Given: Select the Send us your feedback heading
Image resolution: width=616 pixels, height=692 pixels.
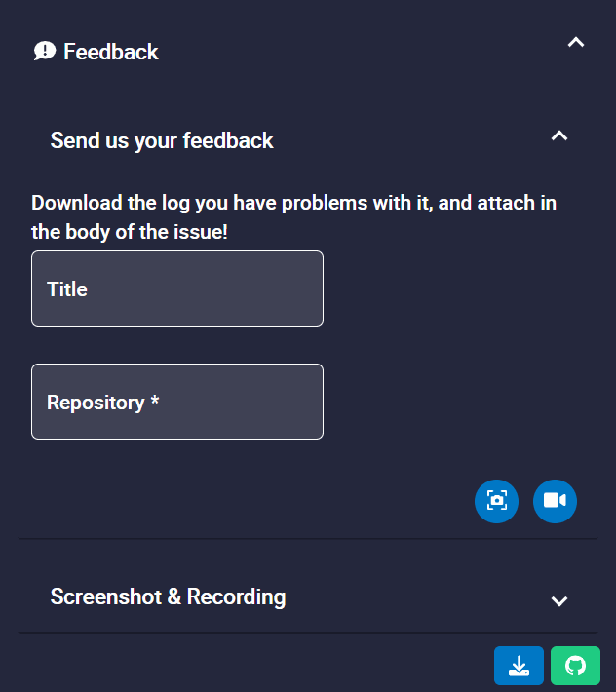Looking at the screenshot, I should click(x=162, y=141).
